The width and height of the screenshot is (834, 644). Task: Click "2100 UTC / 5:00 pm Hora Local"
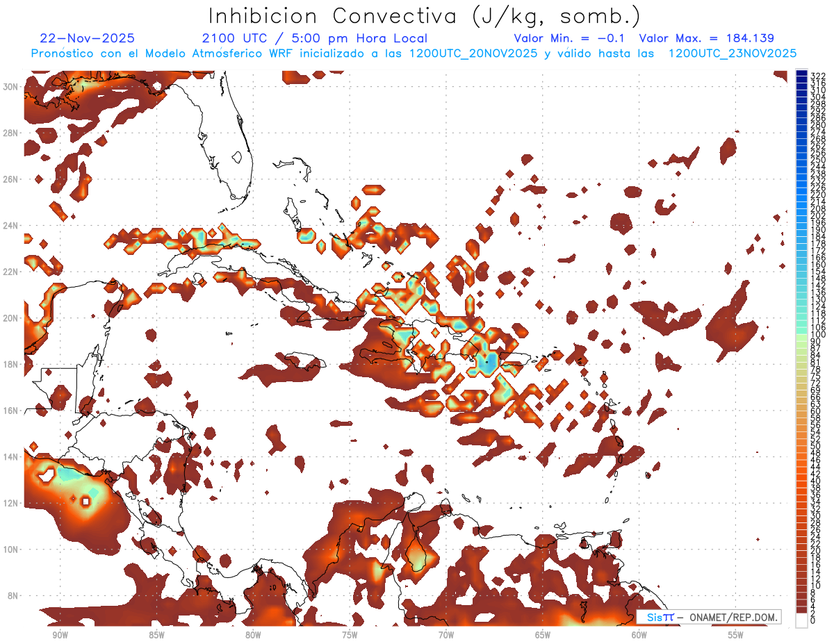coord(315,38)
